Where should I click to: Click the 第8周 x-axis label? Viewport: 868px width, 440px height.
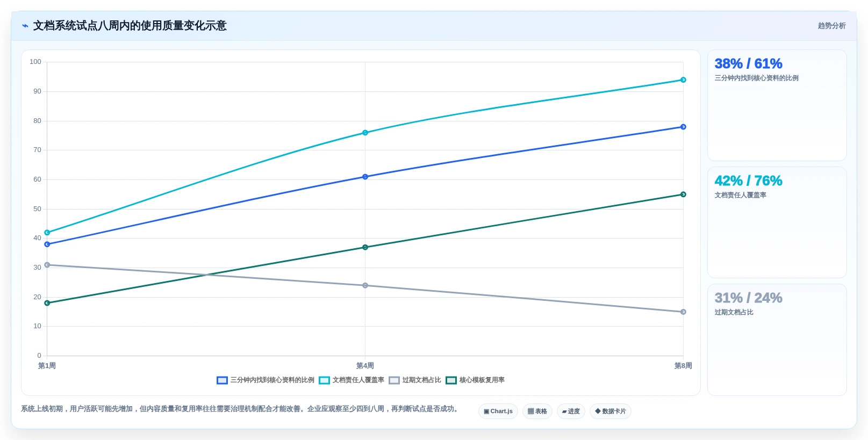tap(683, 366)
